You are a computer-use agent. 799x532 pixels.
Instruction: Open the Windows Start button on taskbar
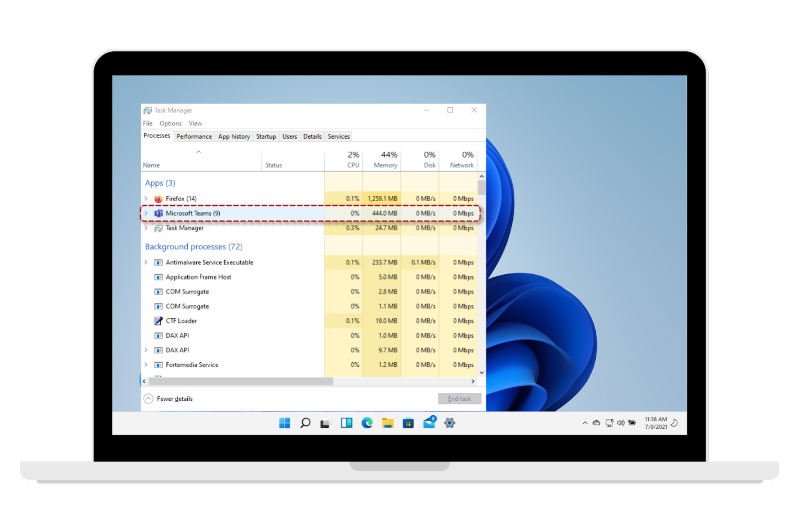(x=285, y=423)
